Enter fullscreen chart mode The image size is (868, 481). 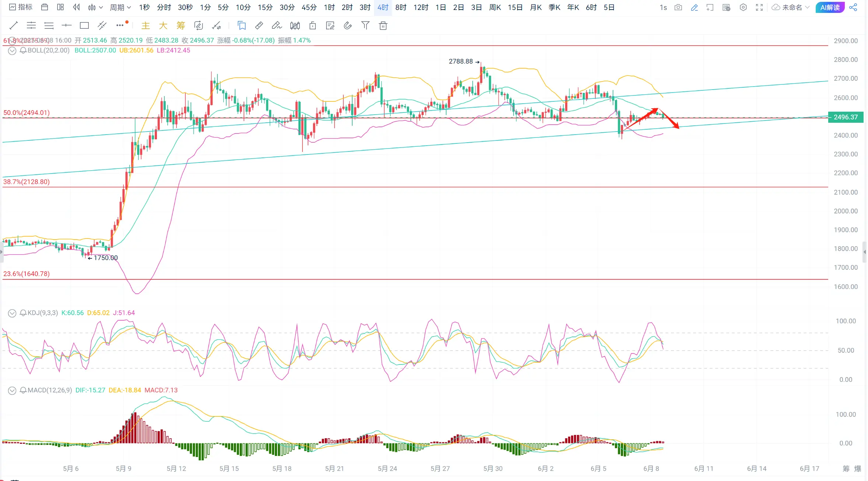tap(759, 7)
